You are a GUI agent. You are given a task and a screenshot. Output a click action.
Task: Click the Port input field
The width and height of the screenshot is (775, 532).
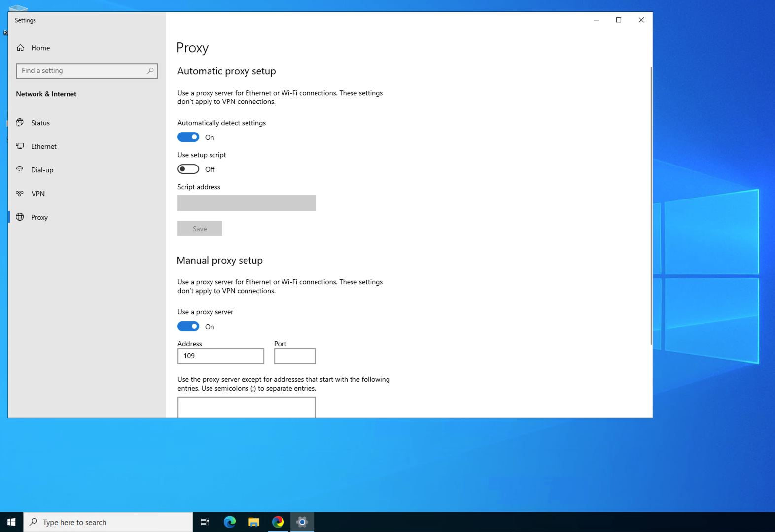[x=294, y=356]
